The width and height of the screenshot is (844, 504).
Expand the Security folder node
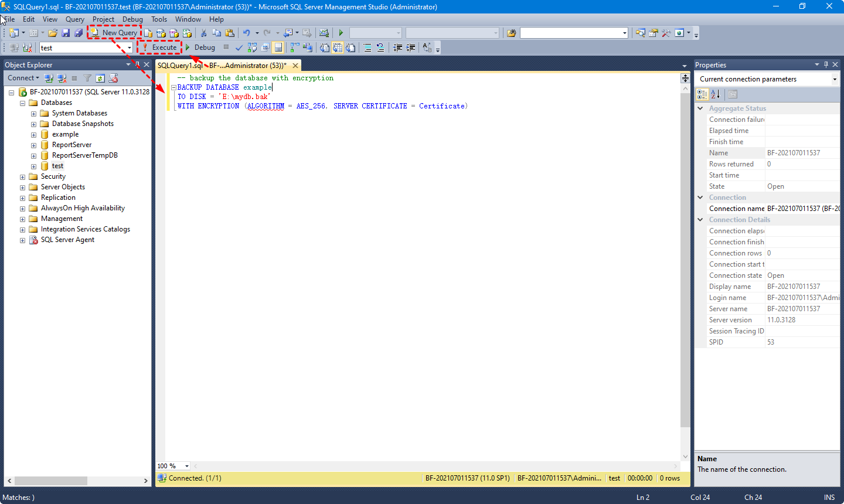(23, 177)
